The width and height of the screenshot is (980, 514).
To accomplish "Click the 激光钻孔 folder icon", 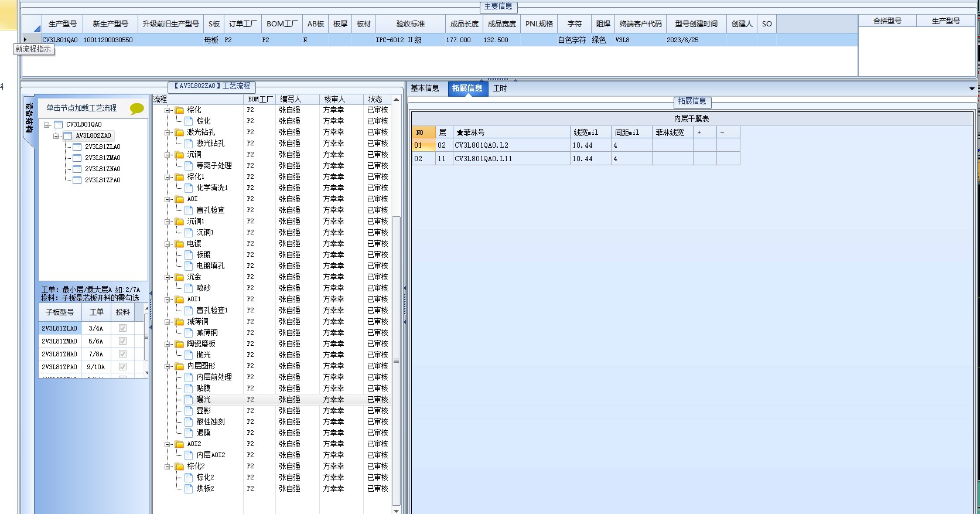I will pyautogui.click(x=180, y=132).
